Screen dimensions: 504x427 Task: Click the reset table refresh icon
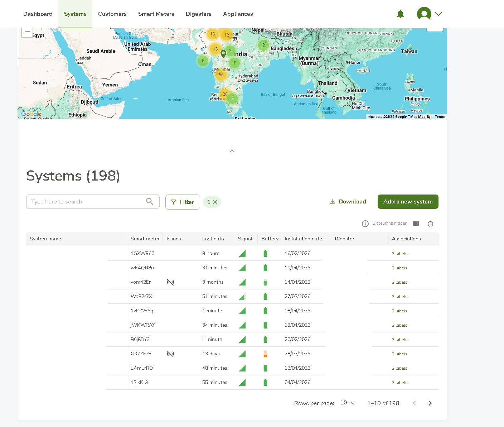pyautogui.click(x=430, y=224)
